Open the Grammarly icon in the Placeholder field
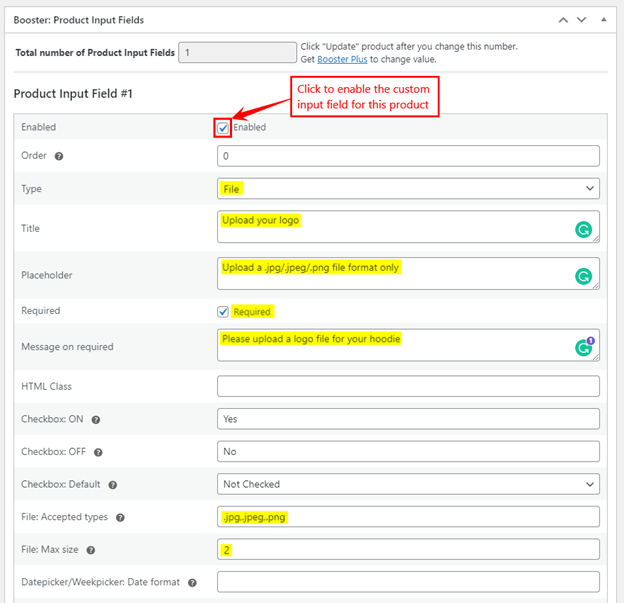 [583, 277]
